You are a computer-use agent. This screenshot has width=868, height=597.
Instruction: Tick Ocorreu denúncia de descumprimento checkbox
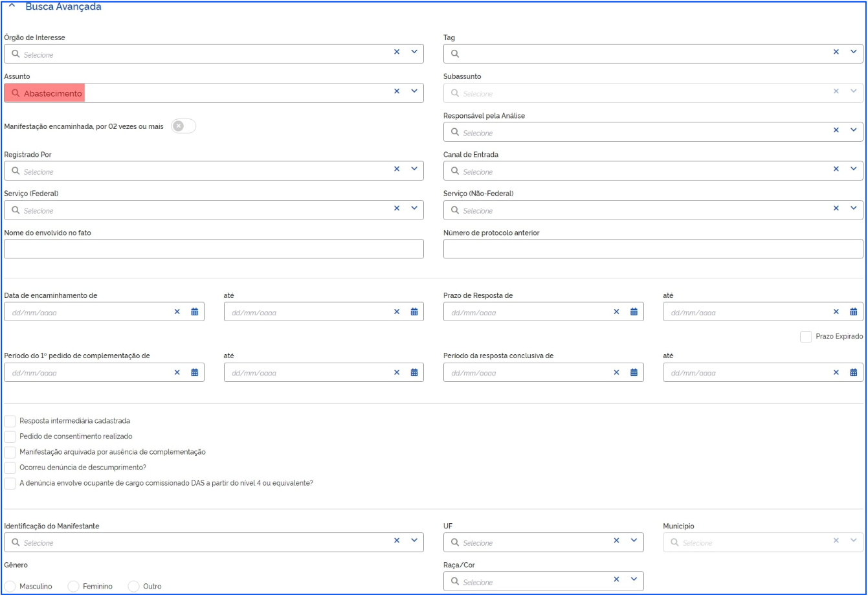(10, 467)
